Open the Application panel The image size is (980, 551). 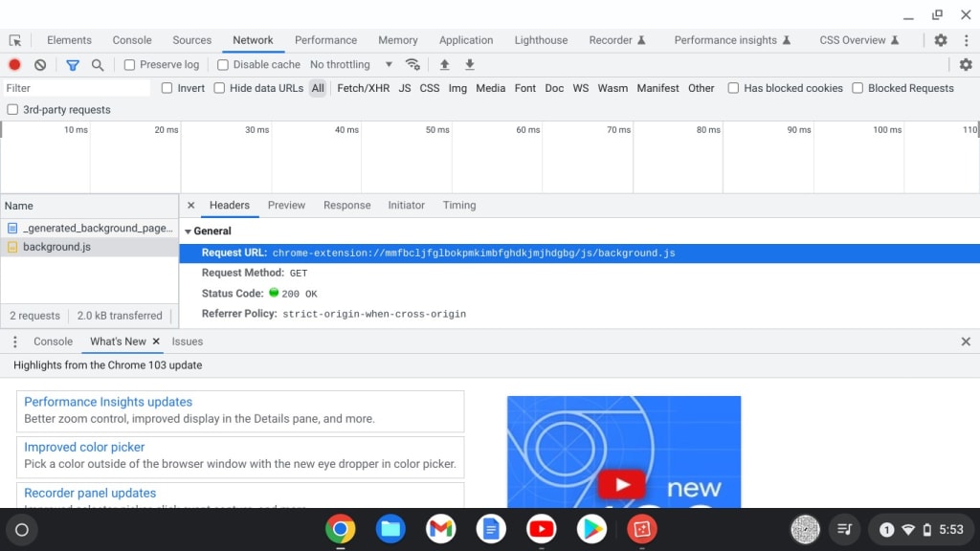click(466, 40)
